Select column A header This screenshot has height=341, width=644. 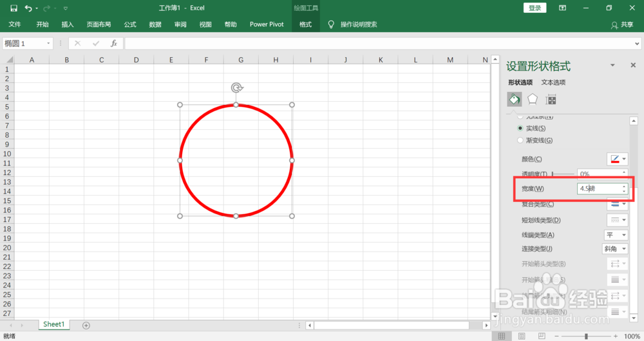point(32,60)
